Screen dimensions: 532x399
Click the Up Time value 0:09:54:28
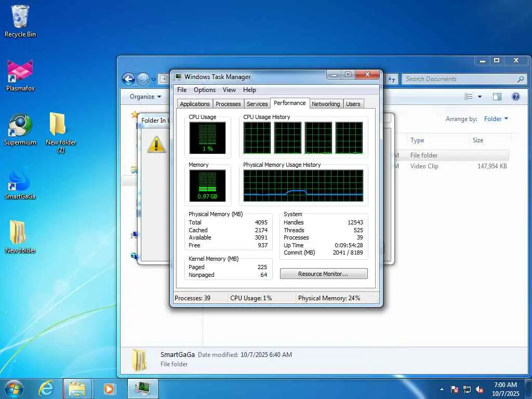click(x=349, y=245)
